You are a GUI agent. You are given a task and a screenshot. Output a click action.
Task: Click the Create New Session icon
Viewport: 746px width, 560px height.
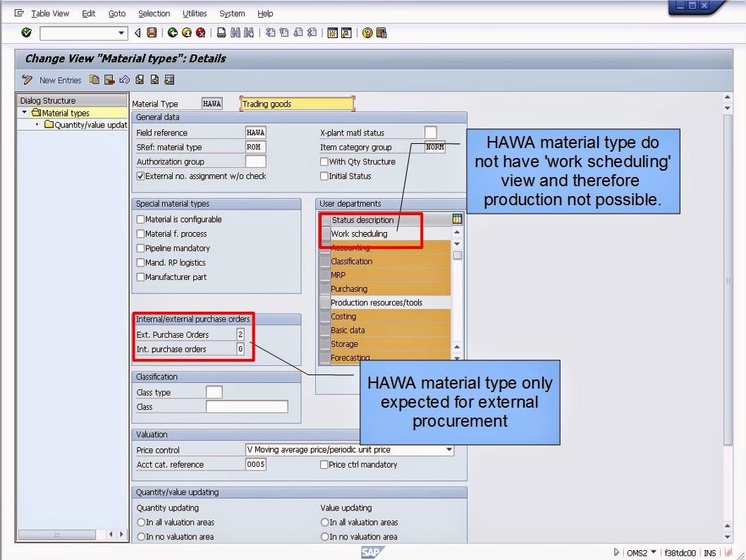click(x=331, y=32)
